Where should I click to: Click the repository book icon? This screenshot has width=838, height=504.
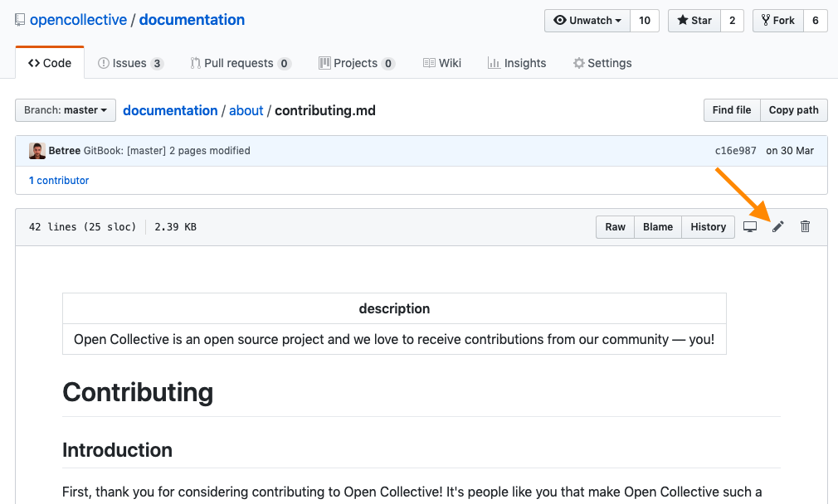pos(20,20)
